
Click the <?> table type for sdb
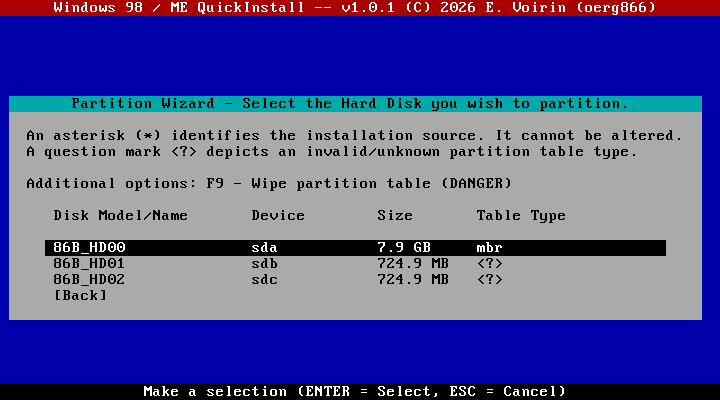(x=489, y=264)
